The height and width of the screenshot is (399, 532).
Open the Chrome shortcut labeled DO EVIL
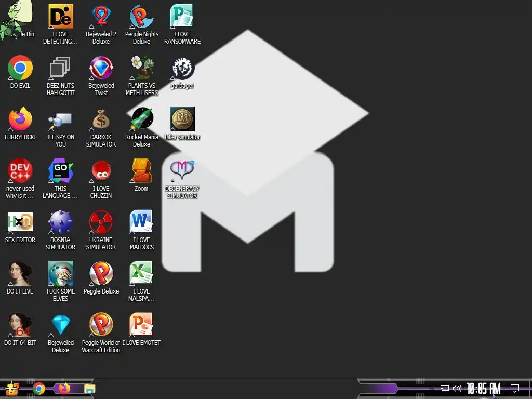point(20,72)
